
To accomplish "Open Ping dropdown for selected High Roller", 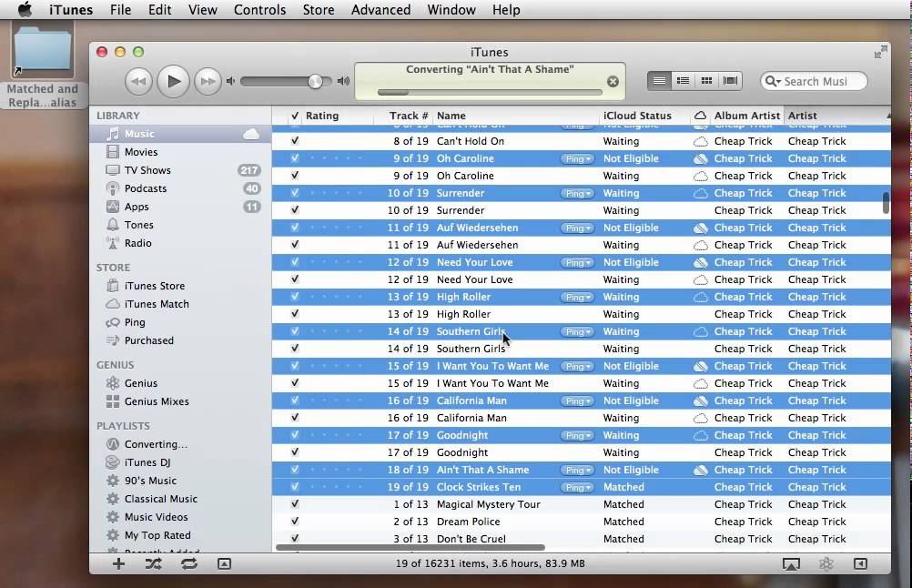I will click(577, 298).
